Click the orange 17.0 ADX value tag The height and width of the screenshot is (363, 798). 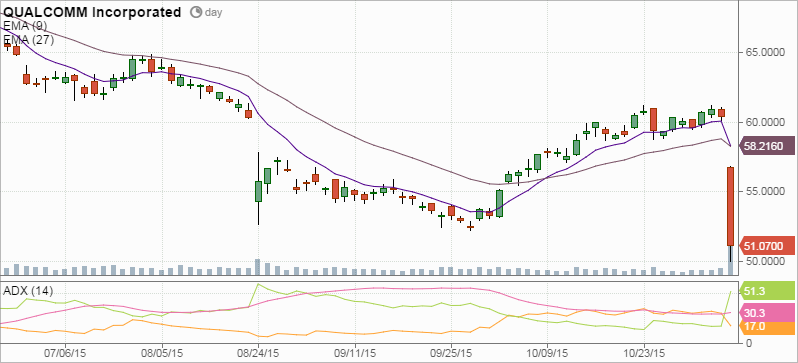(768, 327)
